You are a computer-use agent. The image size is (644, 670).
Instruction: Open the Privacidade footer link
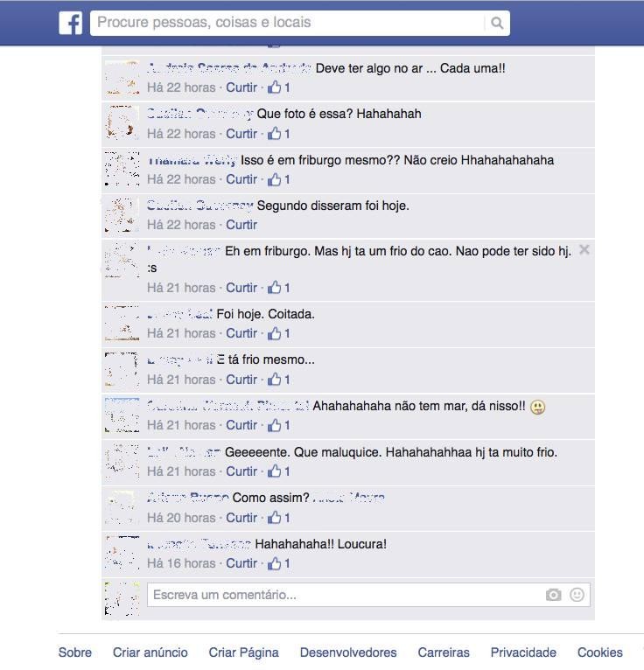click(523, 653)
